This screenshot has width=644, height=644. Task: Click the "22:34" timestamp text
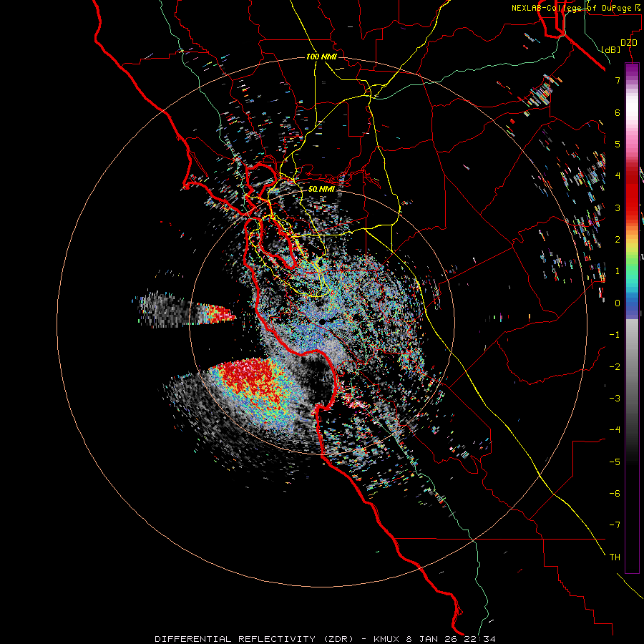click(x=479, y=639)
